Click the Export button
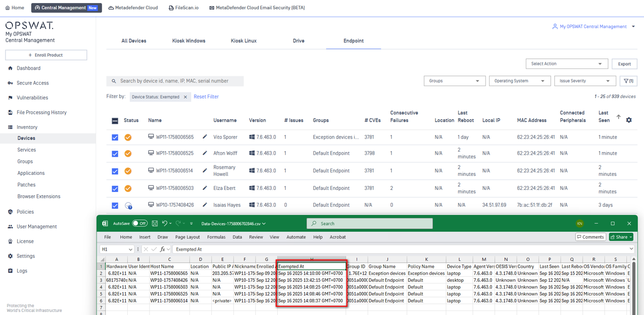Viewport: 644px width, 315px height. coord(624,64)
